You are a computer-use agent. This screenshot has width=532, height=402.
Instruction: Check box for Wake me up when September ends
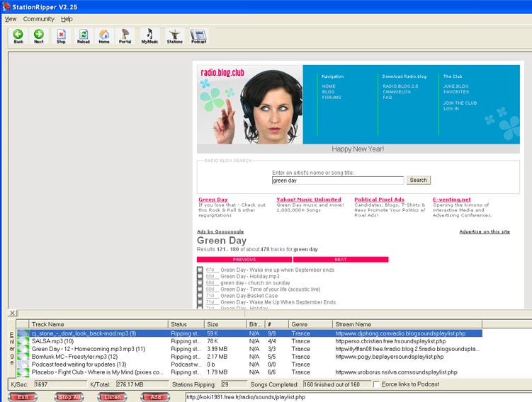[x=200, y=270]
